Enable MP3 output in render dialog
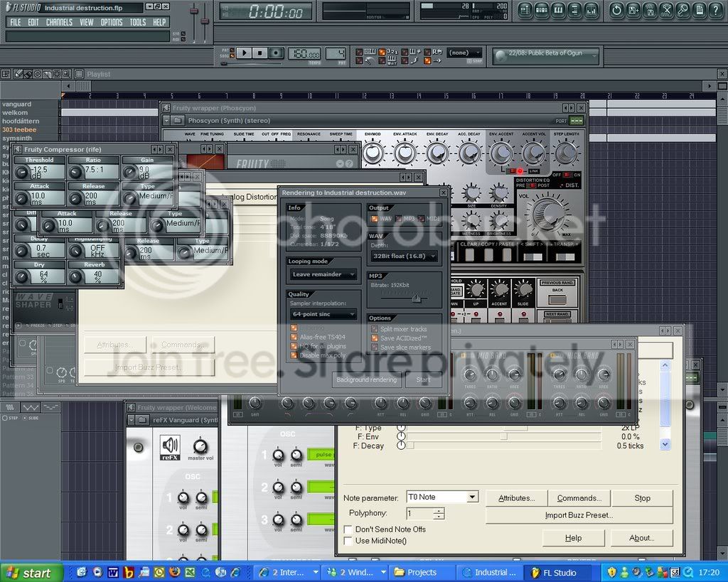The image size is (728, 582). click(x=398, y=219)
